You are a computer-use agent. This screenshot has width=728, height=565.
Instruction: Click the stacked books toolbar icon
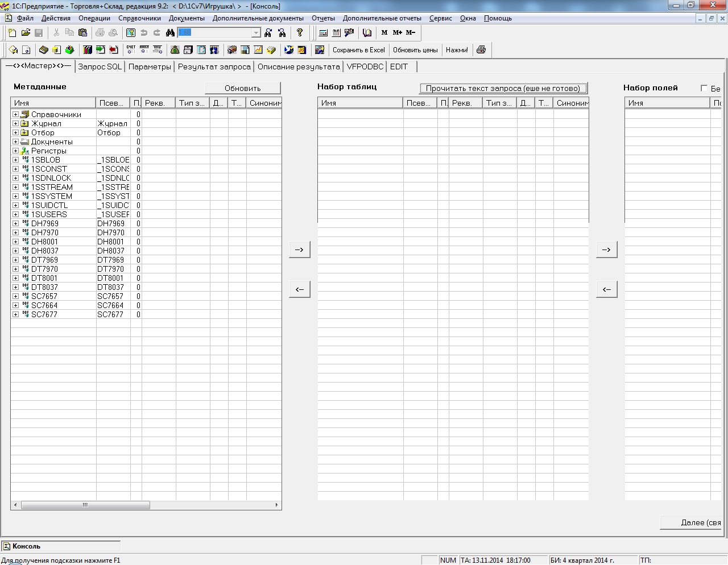[43, 50]
